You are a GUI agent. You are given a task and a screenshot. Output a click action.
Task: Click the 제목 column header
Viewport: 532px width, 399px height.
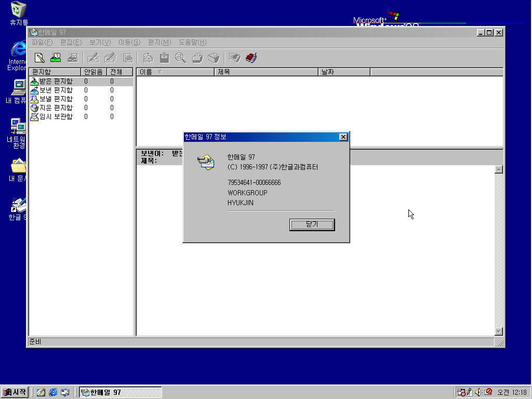(x=267, y=72)
